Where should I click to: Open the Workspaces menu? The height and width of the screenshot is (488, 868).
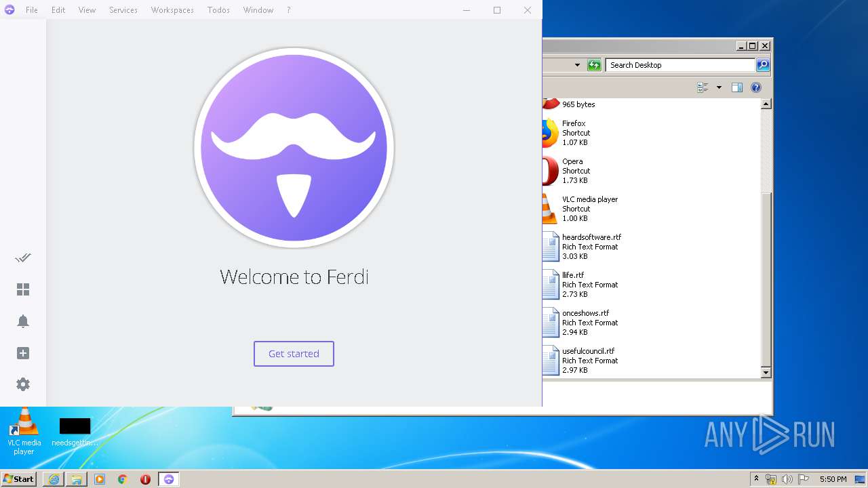click(x=172, y=10)
